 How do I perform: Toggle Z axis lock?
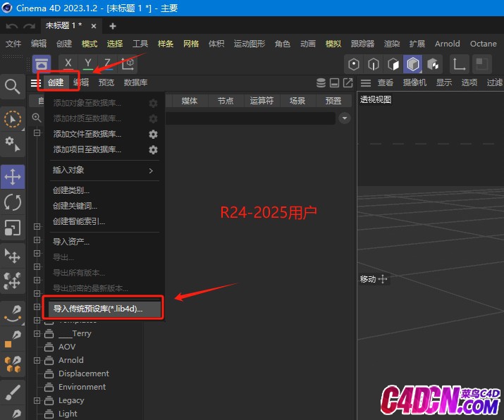coord(107,63)
